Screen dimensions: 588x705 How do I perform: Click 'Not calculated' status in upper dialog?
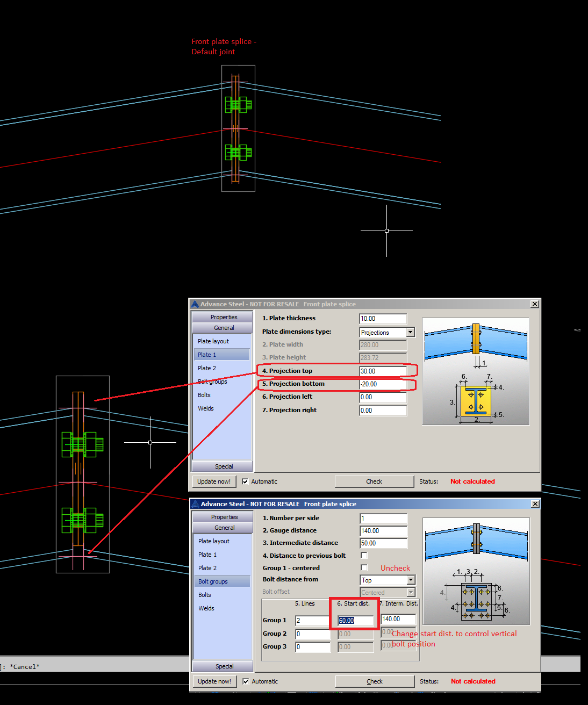472,481
